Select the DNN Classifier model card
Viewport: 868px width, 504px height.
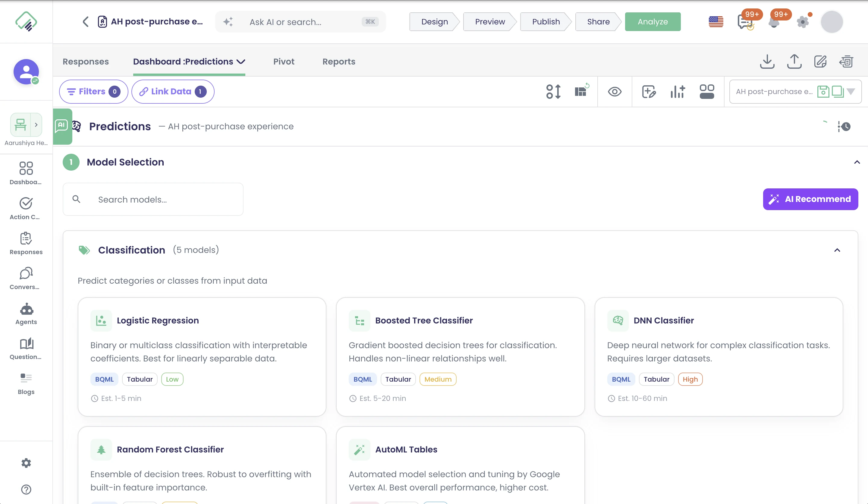[x=719, y=357]
